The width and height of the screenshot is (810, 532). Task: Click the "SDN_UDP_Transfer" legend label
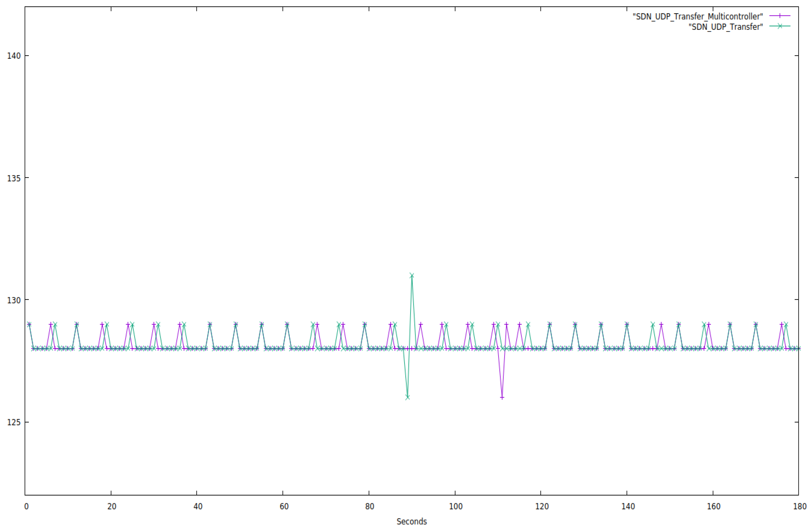[726, 27]
